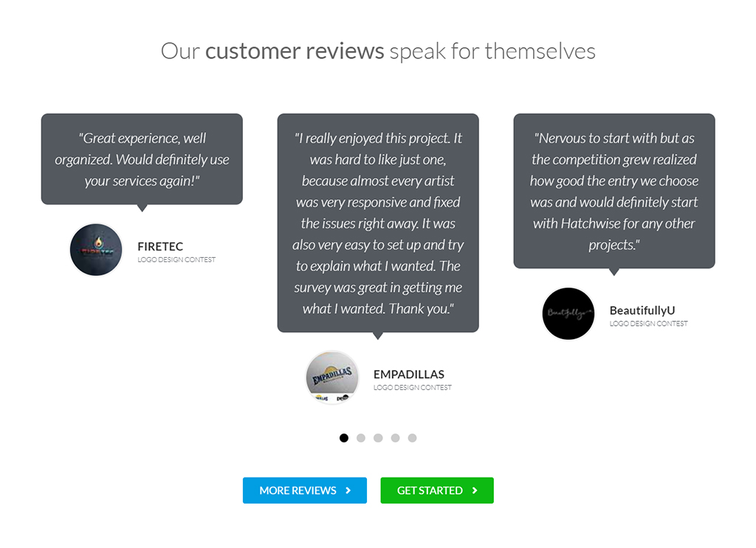The height and width of the screenshot is (548, 756).
Task: Open the FIRETEC customer name link
Action: [160, 247]
